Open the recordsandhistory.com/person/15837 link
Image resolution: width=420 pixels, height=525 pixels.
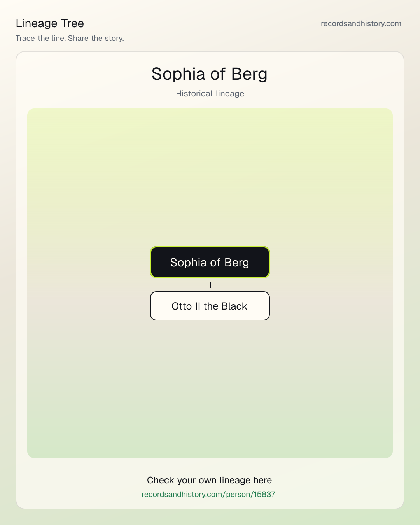[x=208, y=494]
